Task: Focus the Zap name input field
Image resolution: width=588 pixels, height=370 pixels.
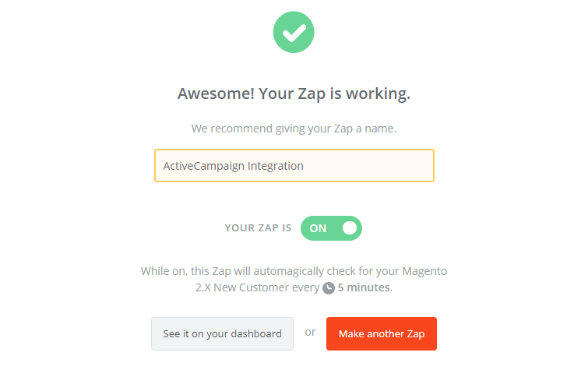Action: [294, 166]
